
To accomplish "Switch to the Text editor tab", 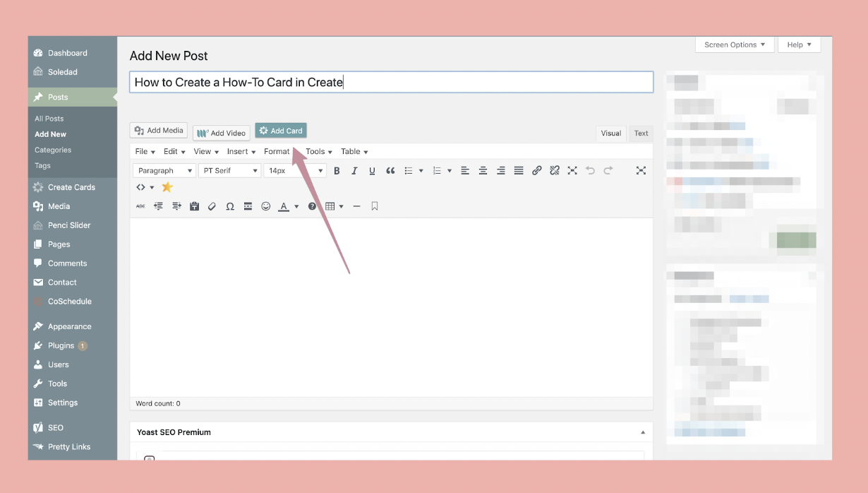I will click(x=641, y=133).
